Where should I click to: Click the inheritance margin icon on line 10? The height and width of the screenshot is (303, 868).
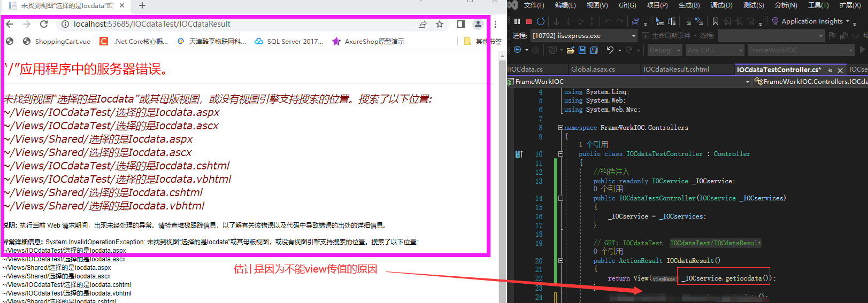(519, 154)
